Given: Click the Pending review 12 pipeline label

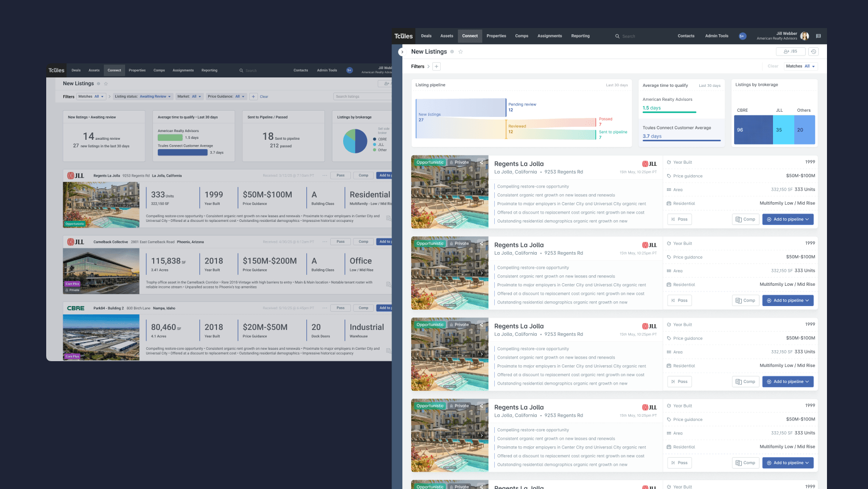Looking at the screenshot, I should point(522,107).
